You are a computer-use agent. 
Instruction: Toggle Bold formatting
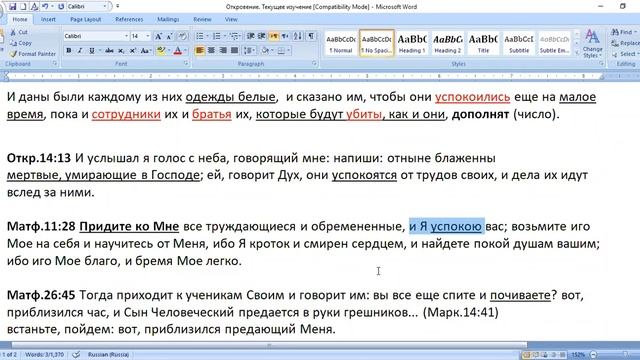coord(69,51)
